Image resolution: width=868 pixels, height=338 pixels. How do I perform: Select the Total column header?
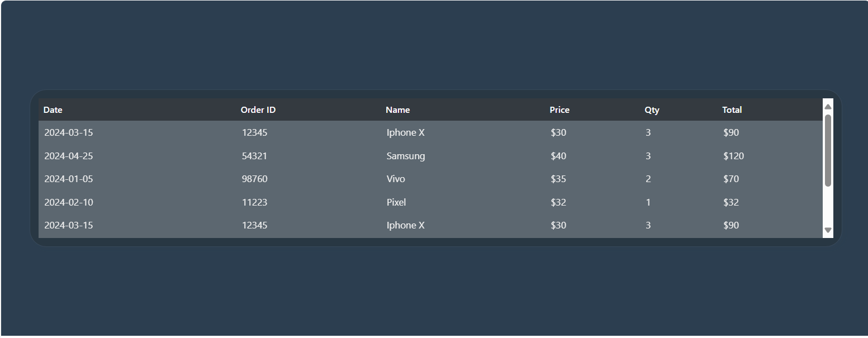(x=732, y=110)
